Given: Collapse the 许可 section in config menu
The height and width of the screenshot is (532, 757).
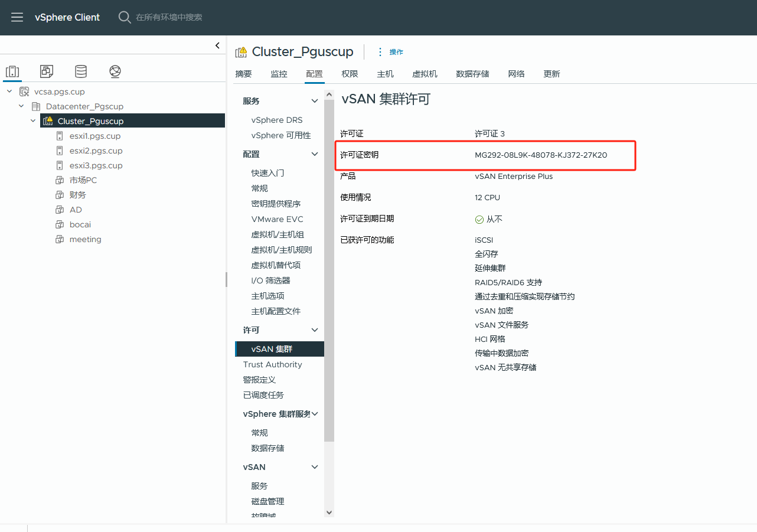Looking at the screenshot, I should (x=315, y=330).
